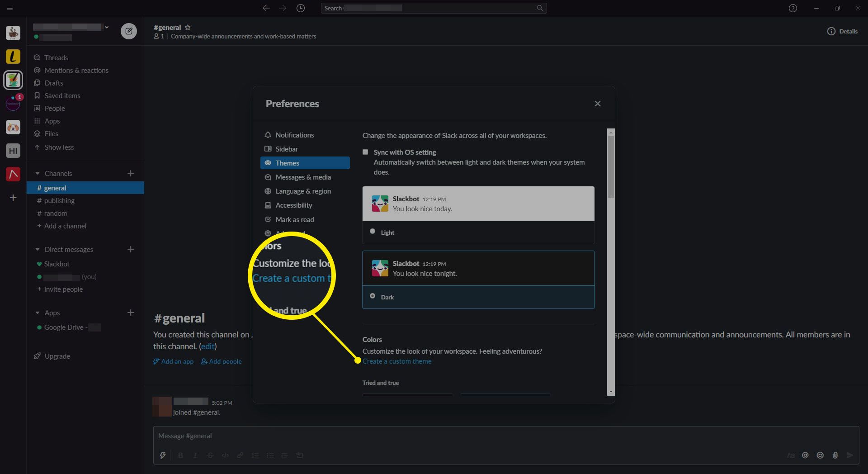The image size is (868, 474).
Task: Enable Sync with OS setting checkbox
Action: tap(365, 152)
